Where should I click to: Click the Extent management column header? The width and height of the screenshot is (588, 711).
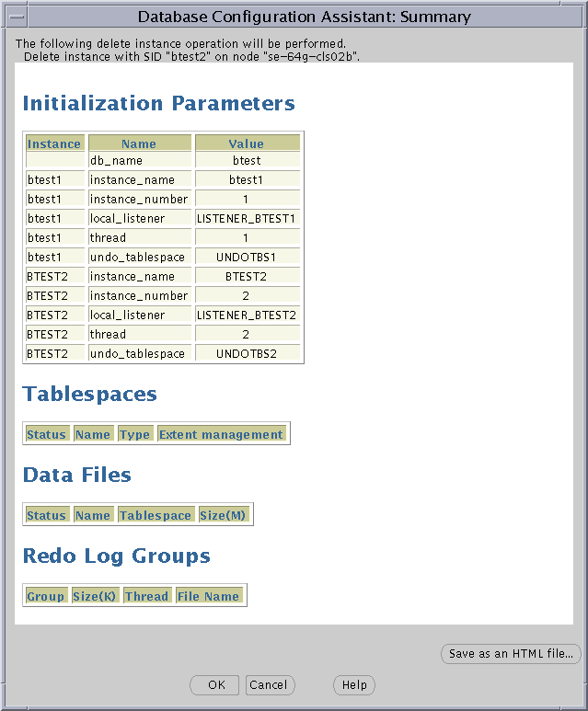tap(221, 434)
